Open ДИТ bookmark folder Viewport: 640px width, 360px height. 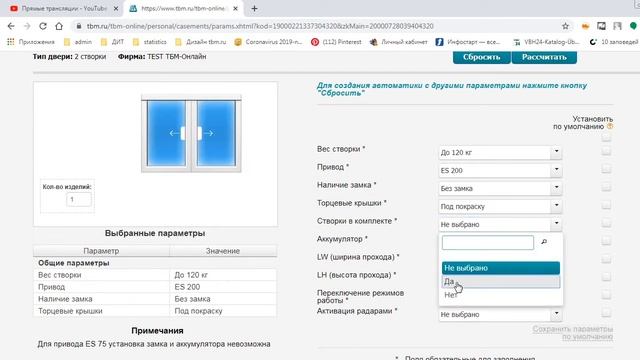[112, 42]
